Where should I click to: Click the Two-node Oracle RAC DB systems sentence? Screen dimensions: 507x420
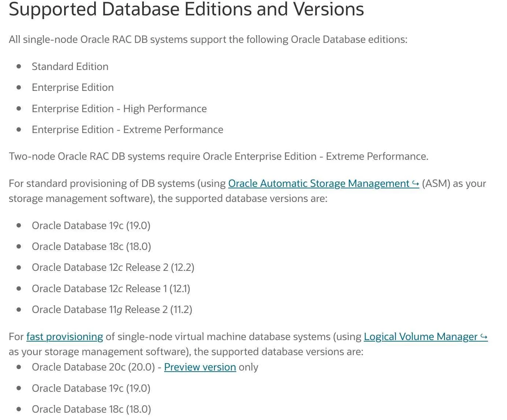(x=218, y=156)
